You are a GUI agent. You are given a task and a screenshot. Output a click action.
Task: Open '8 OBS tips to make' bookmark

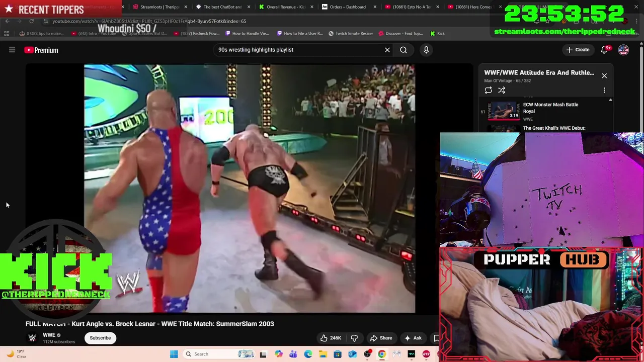pos(41,33)
